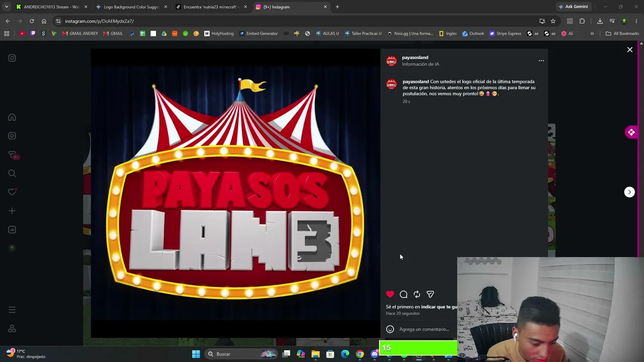Open the Embed Generator bookmark
The image size is (644, 362).
coord(259,34)
